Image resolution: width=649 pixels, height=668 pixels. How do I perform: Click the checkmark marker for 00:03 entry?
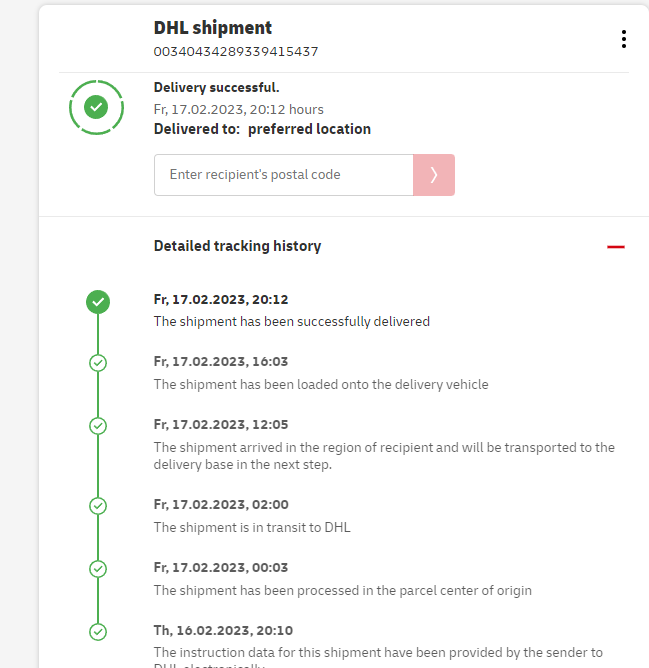point(97,568)
